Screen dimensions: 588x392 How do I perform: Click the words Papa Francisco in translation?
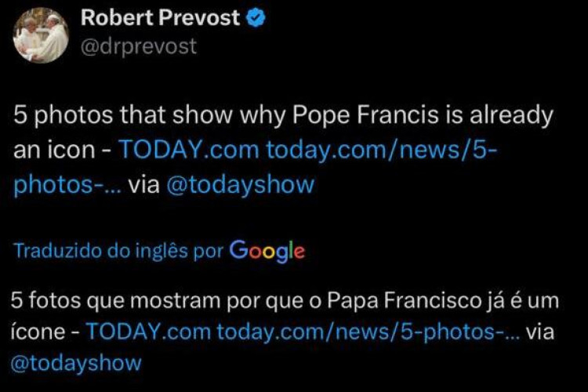pos(404,301)
